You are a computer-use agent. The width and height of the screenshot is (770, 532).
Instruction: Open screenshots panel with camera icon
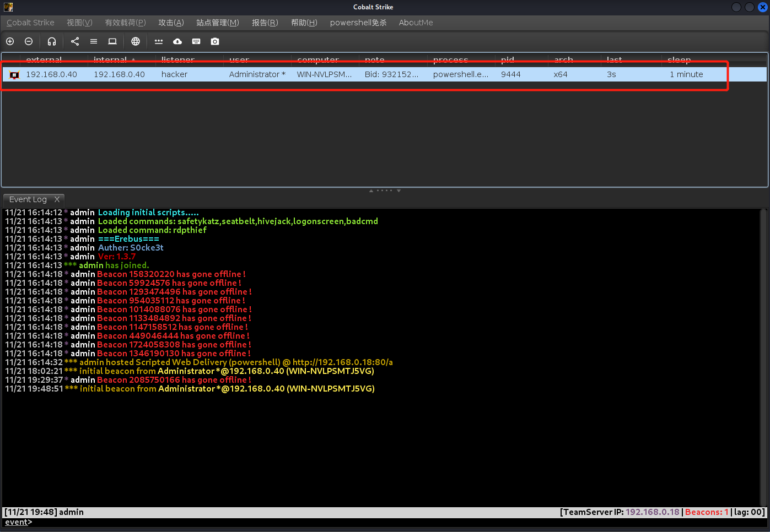click(215, 41)
